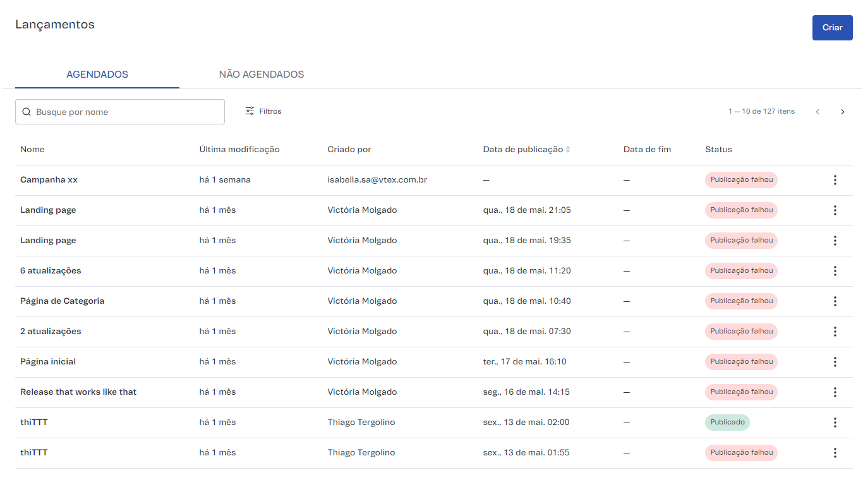This screenshot has width=863, height=504.
Task: Click the green Publicado status badge
Action: click(x=727, y=423)
